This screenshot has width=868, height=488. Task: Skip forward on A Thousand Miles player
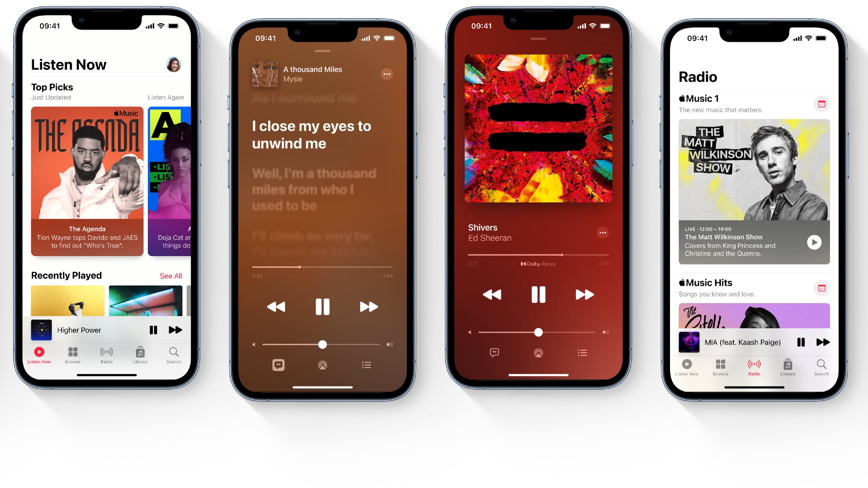(369, 306)
